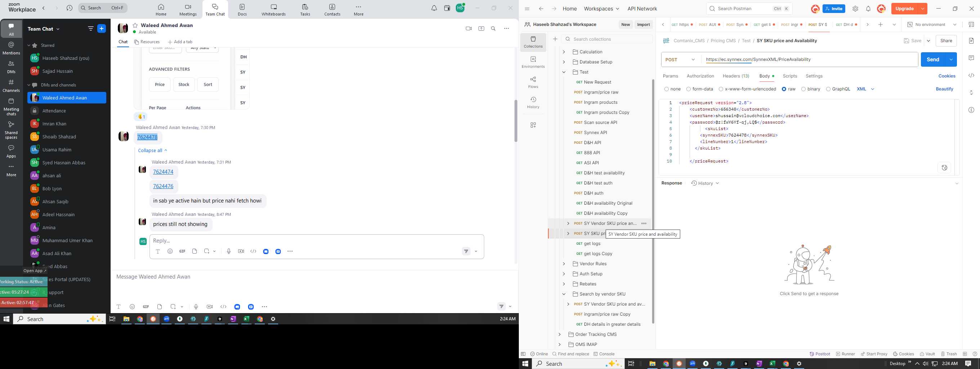Click GIF icon in reply box
Image resolution: width=980 pixels, height=369 pixels.
point(182,251)
